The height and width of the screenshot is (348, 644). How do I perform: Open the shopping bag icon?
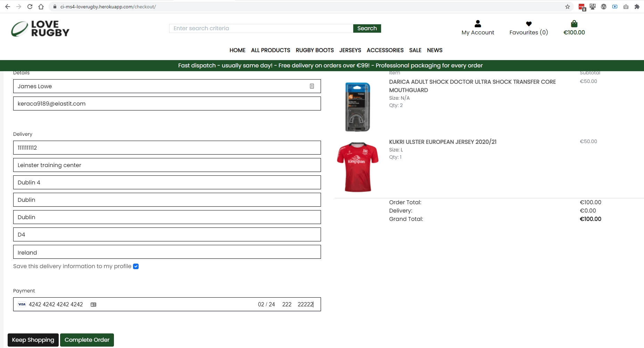tap(574, 24)
